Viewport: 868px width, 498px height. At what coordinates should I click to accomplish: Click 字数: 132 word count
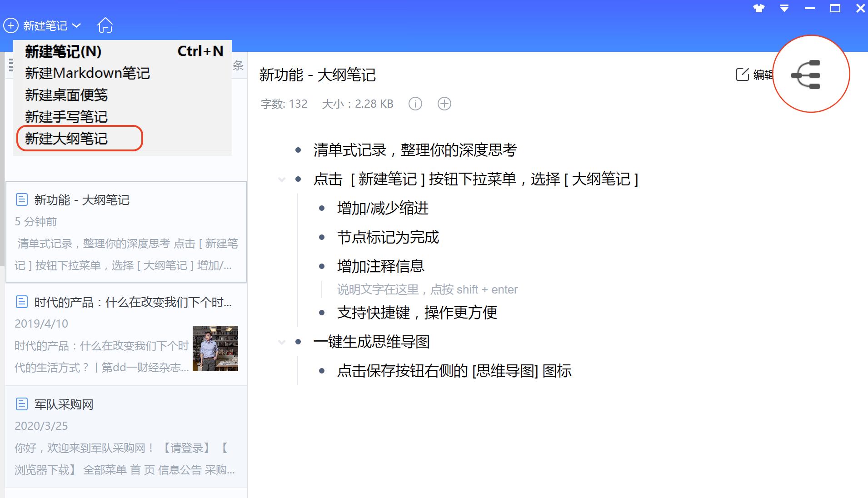284,104
